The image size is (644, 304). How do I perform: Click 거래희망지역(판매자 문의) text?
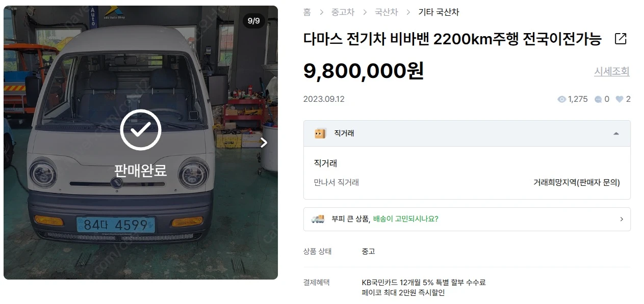click(x=577, y=182)
